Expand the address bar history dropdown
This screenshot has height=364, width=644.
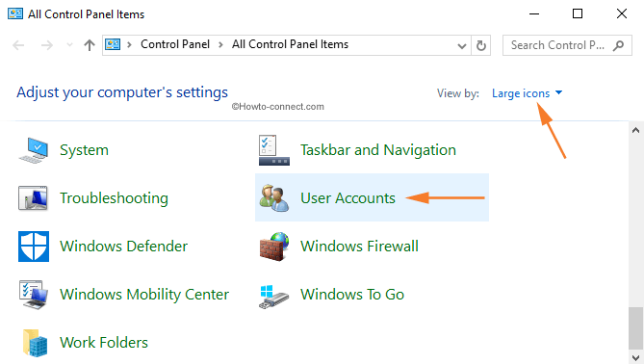tap(462, 45)
